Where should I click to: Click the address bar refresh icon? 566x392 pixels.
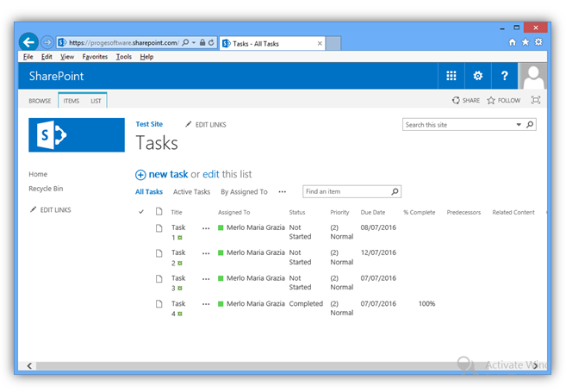[x=211, y=42]
